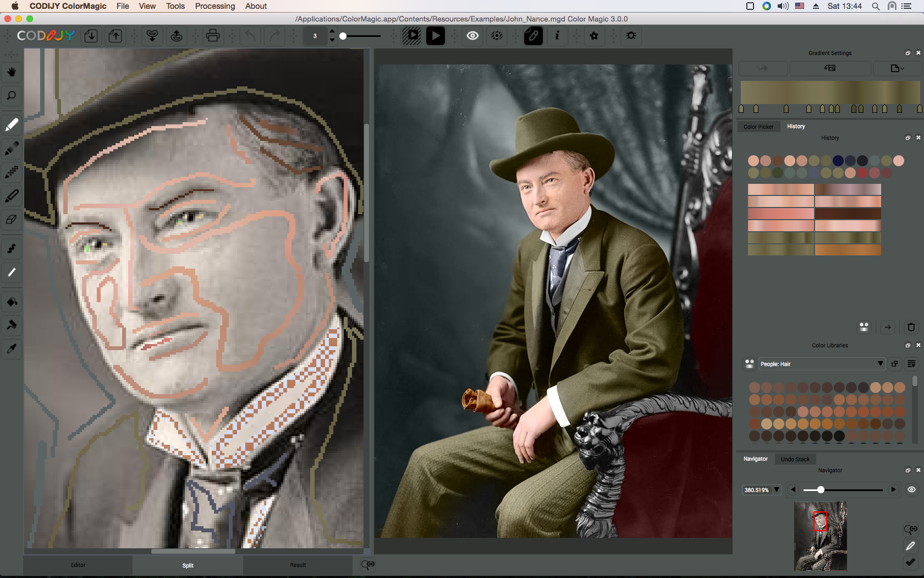Delete history item with trash button

(911, 327)
